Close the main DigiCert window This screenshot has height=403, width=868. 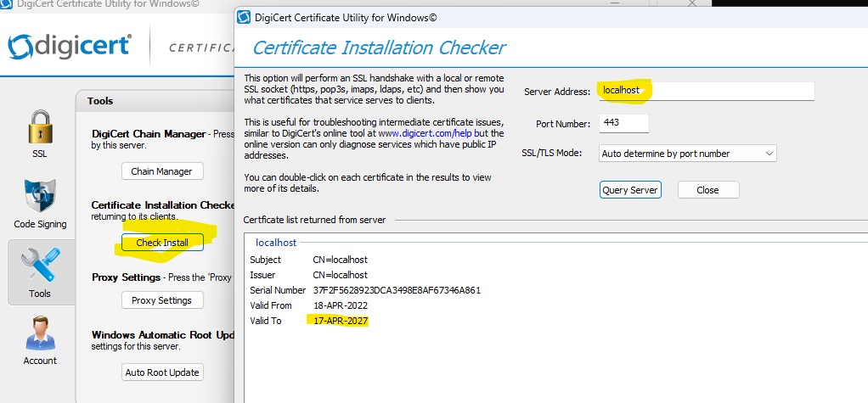click(692, 3)
